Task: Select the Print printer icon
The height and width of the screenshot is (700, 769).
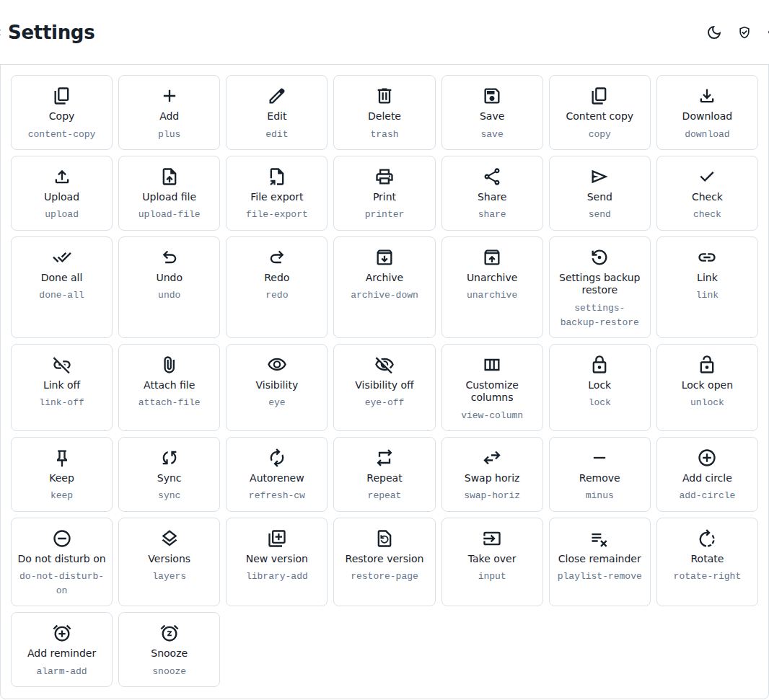Action: coord(384,177)
